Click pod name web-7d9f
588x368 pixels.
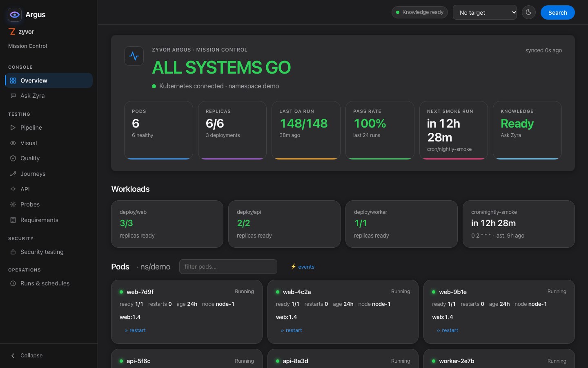[x=140, y=292]
